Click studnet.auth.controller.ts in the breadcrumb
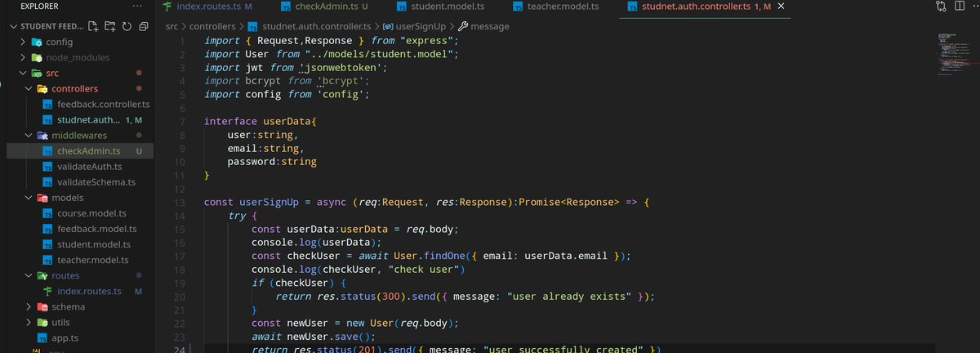This screenshot has width=980, height=353. pyautogui.click(x=315, y=26)
